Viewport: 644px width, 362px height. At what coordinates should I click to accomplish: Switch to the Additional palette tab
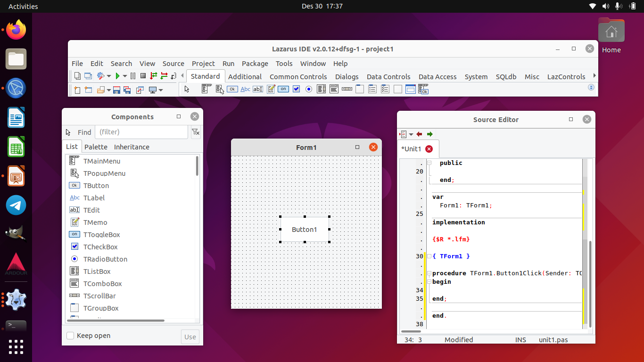(245, 76)
